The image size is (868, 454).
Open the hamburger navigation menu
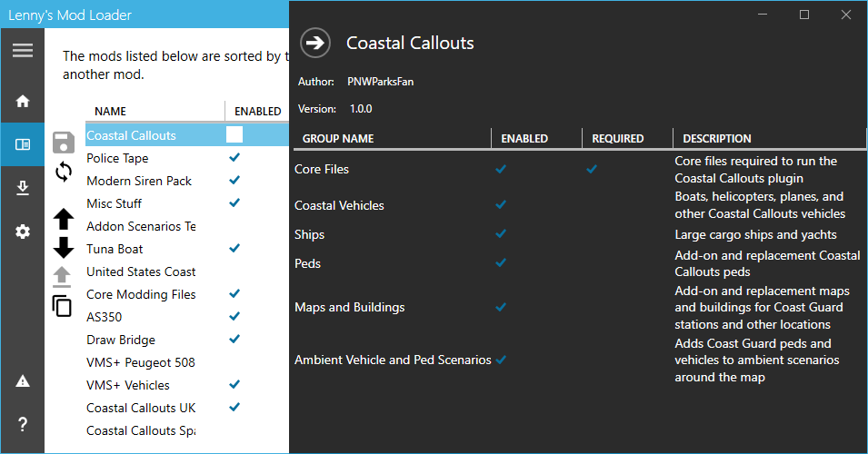[22, 50]
